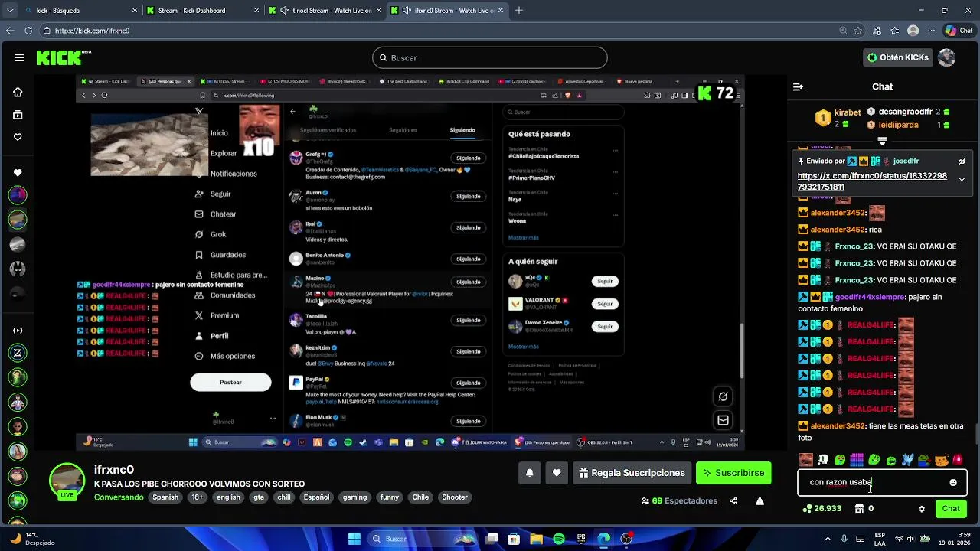Open tab search dropdown arrow

[x=11, y=11]
